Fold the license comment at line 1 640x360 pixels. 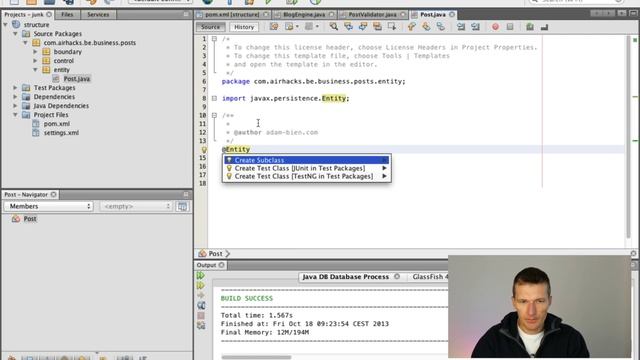pyautogui.click(x=214, y=39)
